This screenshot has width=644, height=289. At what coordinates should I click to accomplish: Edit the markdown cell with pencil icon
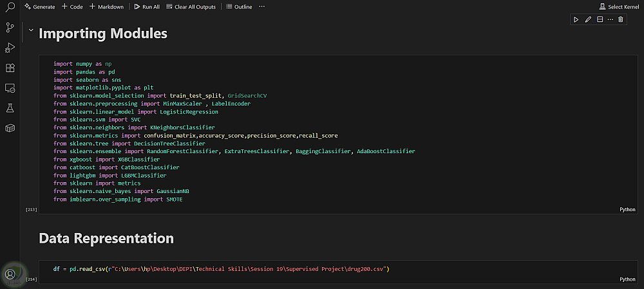tap(588, 20)
